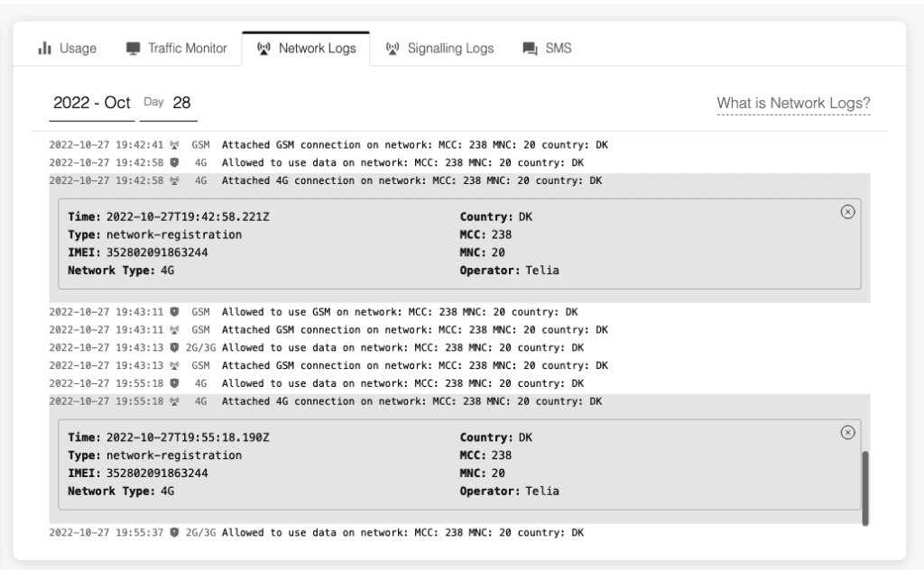
Task: Select Country DK in the 19:42:58.221Z panel
Action: (525, 216)
